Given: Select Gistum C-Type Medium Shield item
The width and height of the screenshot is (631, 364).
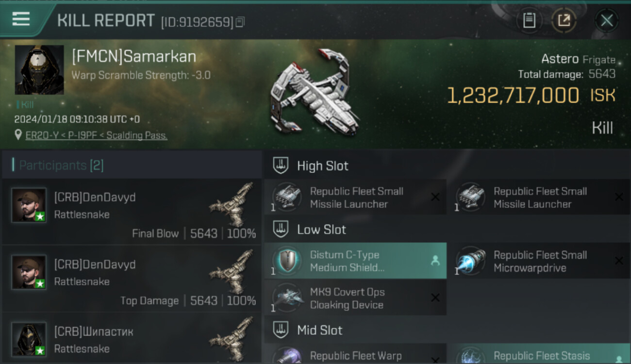Looking at the screenshot, I should [x=355, y=261].
